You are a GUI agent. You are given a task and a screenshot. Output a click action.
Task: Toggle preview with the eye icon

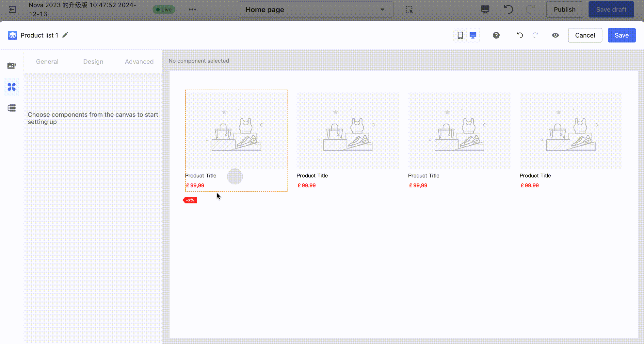555,35
